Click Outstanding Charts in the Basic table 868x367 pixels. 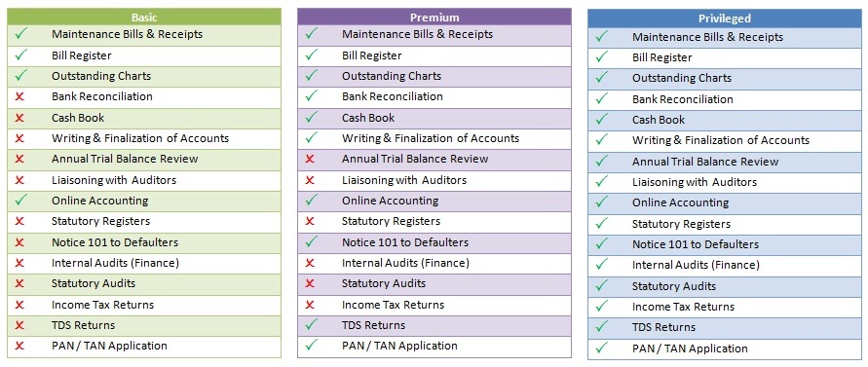click(101, 76)
